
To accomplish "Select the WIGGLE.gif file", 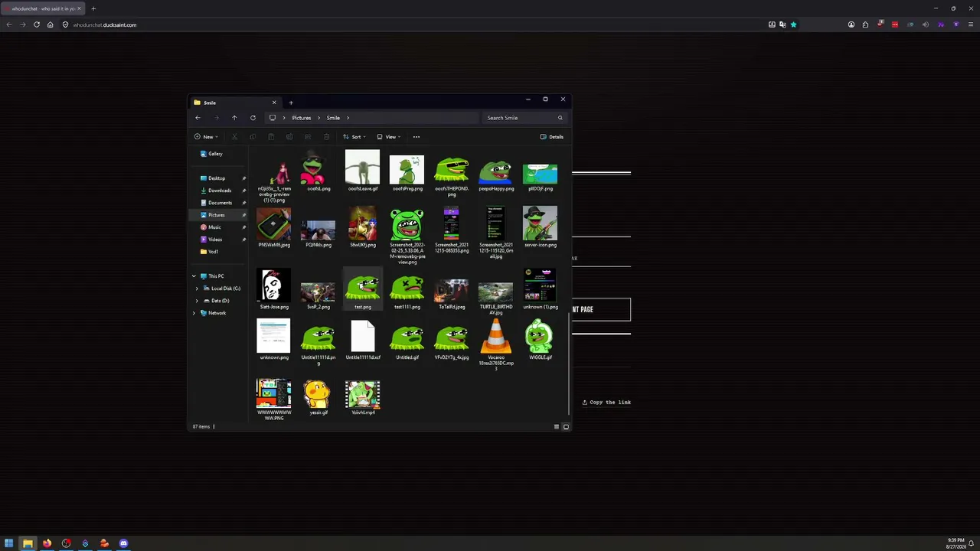I will tap(541, 340).
